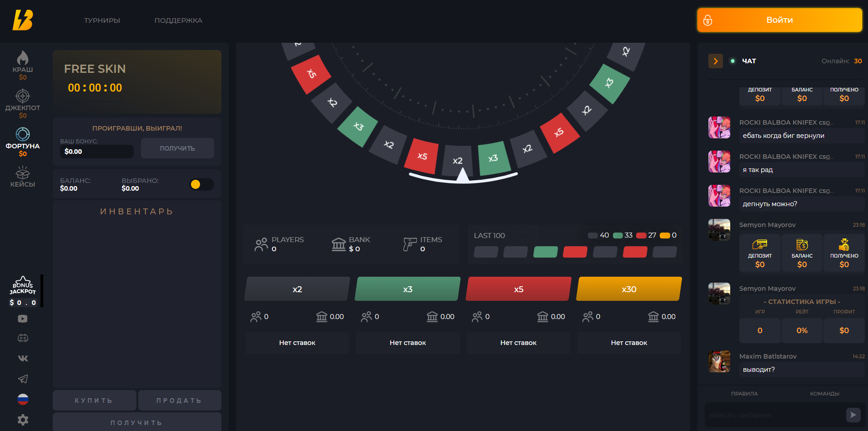
Task: Open the Jackpot game mode
Action: 23,103
